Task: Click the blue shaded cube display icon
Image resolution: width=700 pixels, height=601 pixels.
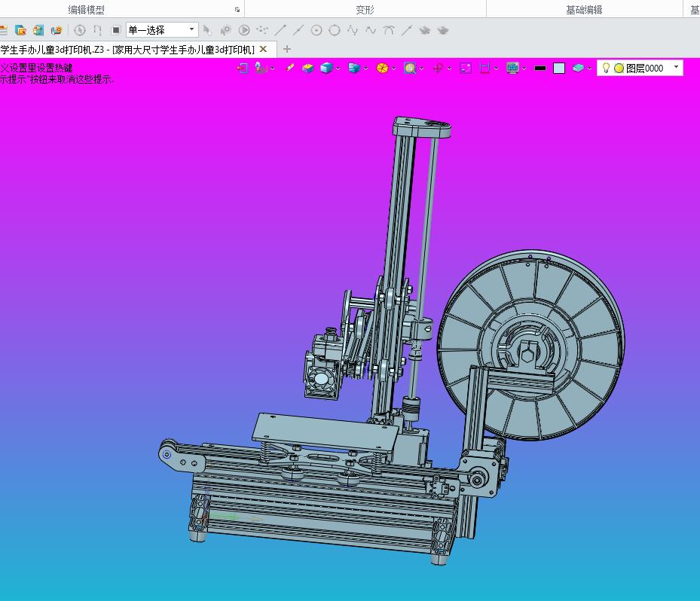Action: point(327,68)
